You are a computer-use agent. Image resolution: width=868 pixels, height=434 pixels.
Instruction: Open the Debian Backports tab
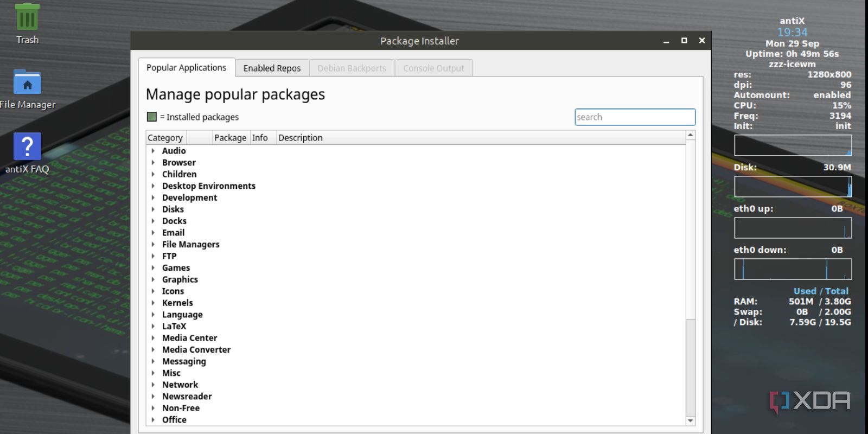pos(352,68)
